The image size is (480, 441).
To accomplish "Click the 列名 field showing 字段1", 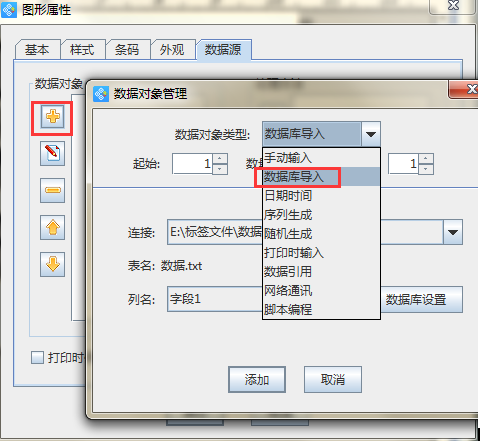I will pos(215,299).
